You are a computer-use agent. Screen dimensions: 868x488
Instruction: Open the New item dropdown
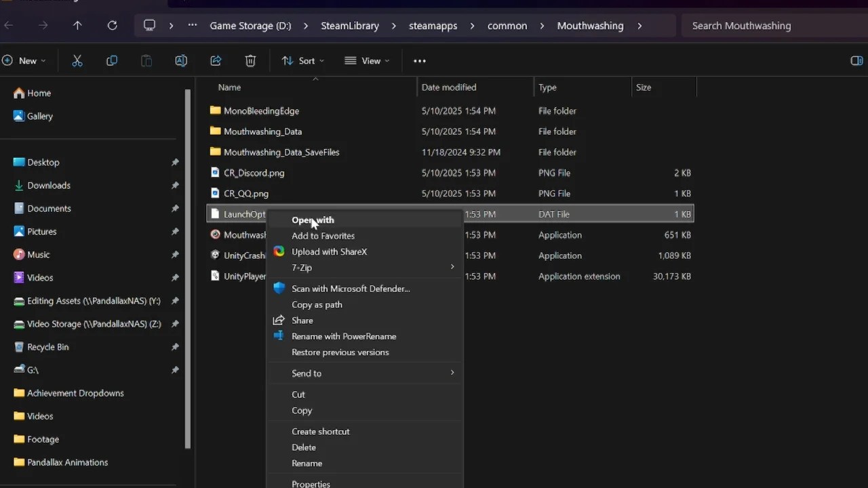coord(24,61)
